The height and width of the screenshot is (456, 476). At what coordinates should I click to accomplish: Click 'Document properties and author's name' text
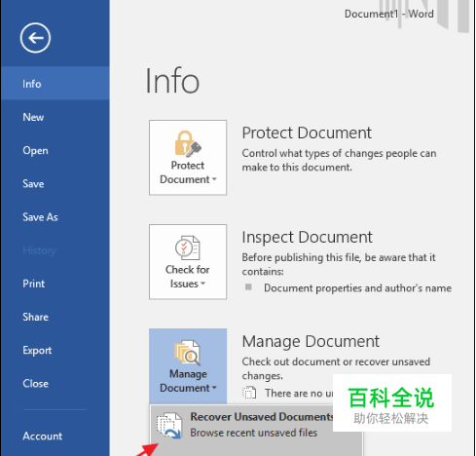tap(357, 288)
